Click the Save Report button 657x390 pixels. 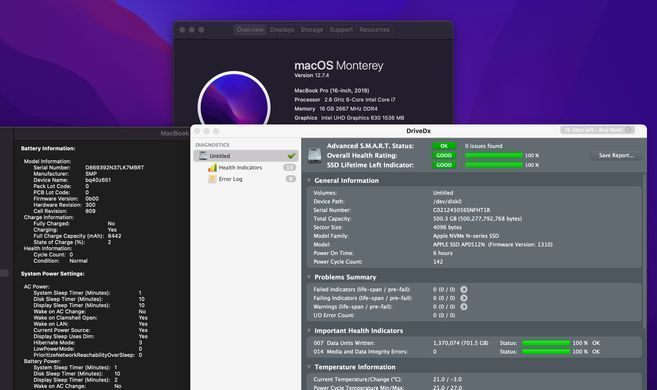616,155
